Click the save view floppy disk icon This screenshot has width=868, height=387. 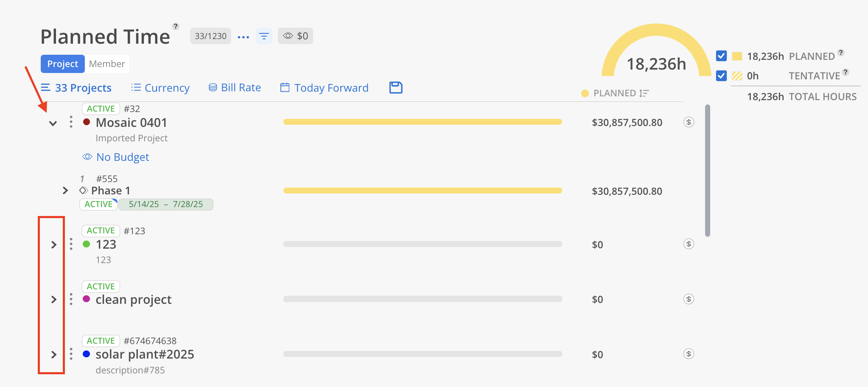point(396,87)
